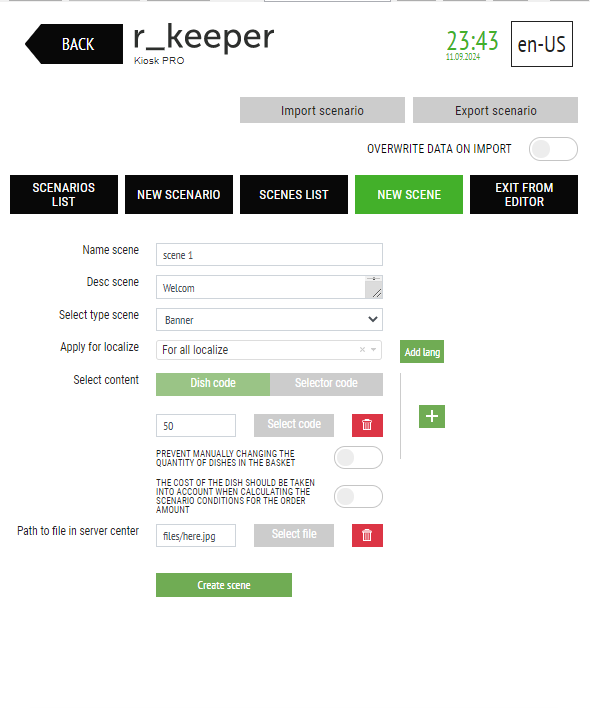Viewport: 590px width, 708px height.
Task: Delete the dish code 50 entry
Action: [367, 425]
